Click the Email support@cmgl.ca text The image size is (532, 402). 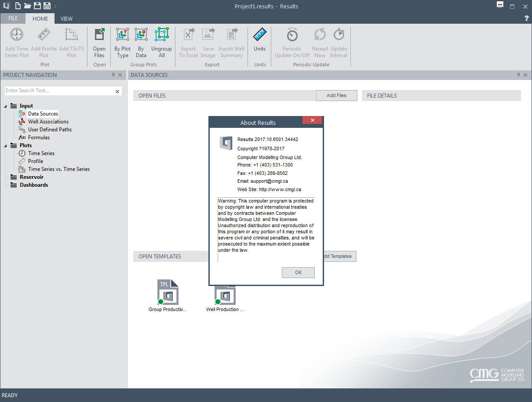click(263, 181)
